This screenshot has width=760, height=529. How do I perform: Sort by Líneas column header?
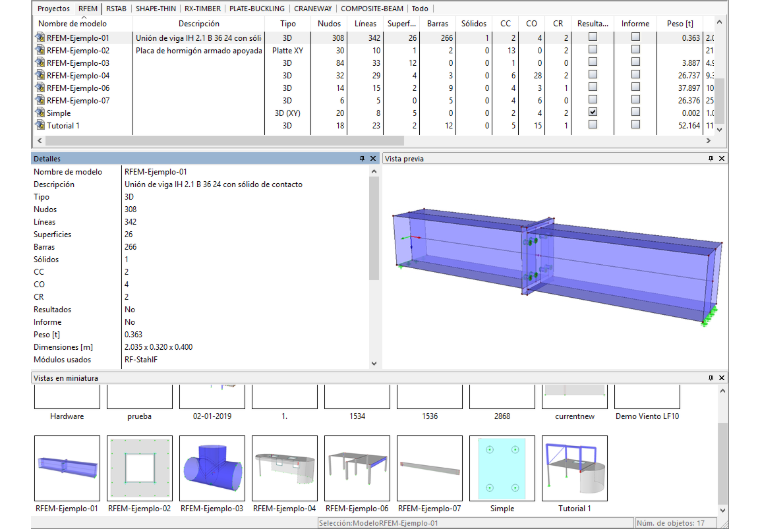(x=365, y=23)
